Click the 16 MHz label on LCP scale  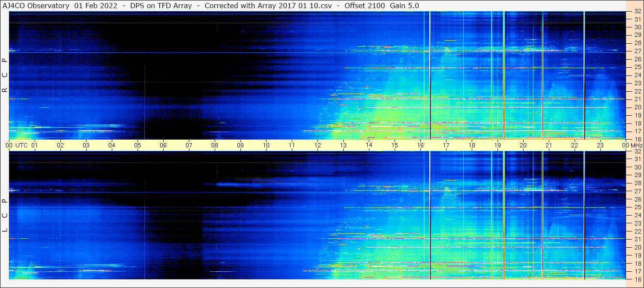(x=637, y=279)
